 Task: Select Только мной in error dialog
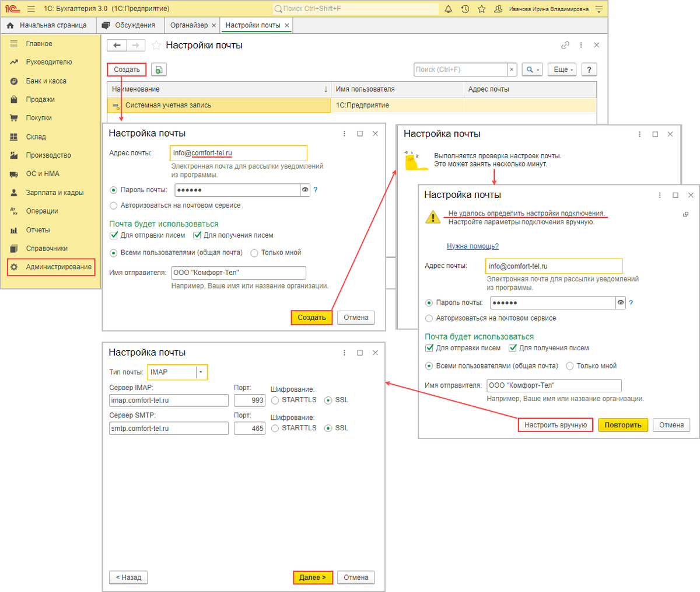570,366
